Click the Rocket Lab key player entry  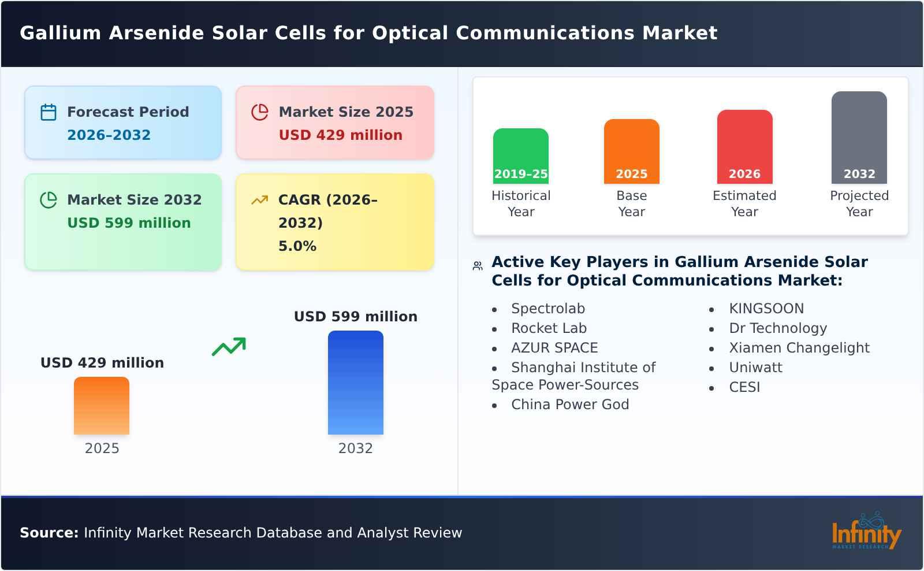(x=549, y=328)
